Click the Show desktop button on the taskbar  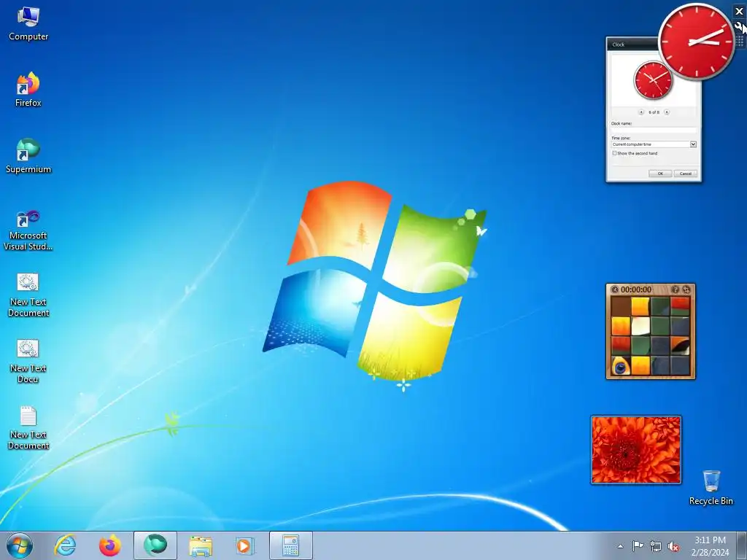coord(742,545)
